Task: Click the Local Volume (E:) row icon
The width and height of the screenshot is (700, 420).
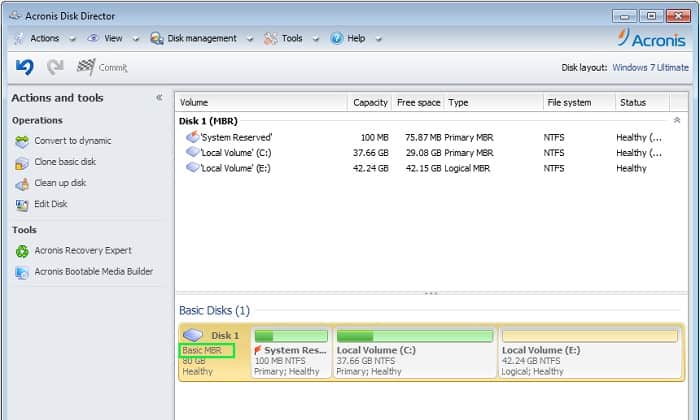Action: pos(192,168)
